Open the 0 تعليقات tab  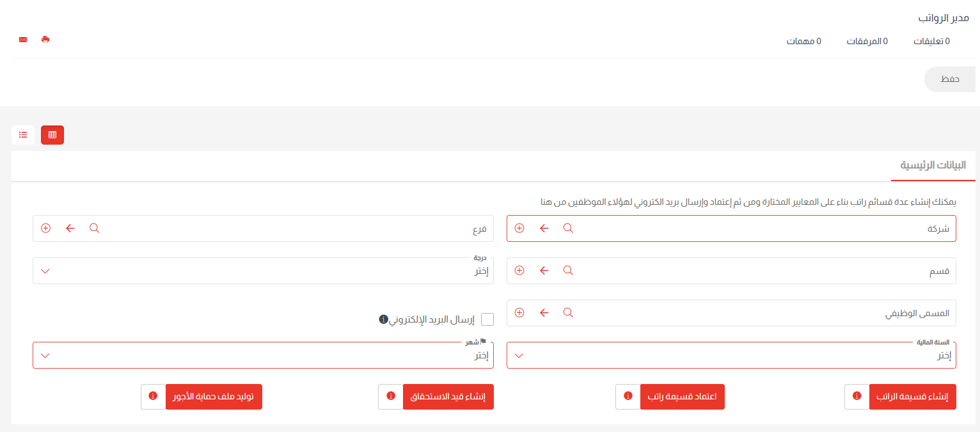click(932, 40)
